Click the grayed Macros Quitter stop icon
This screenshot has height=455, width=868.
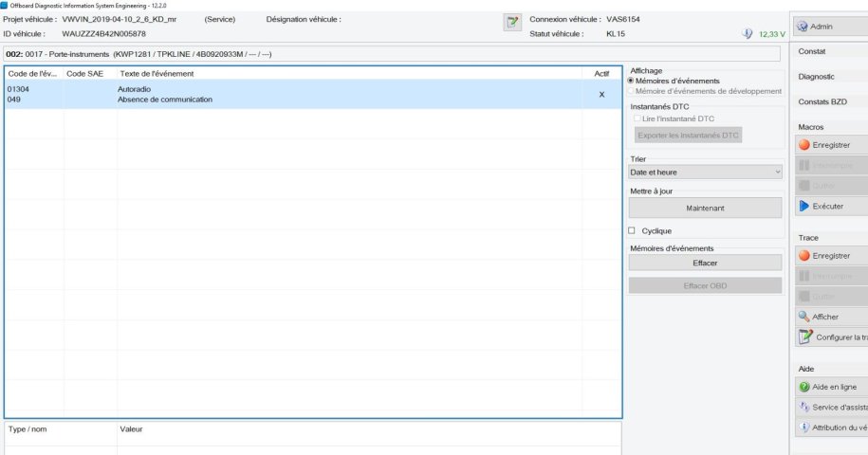click(804, 186)
